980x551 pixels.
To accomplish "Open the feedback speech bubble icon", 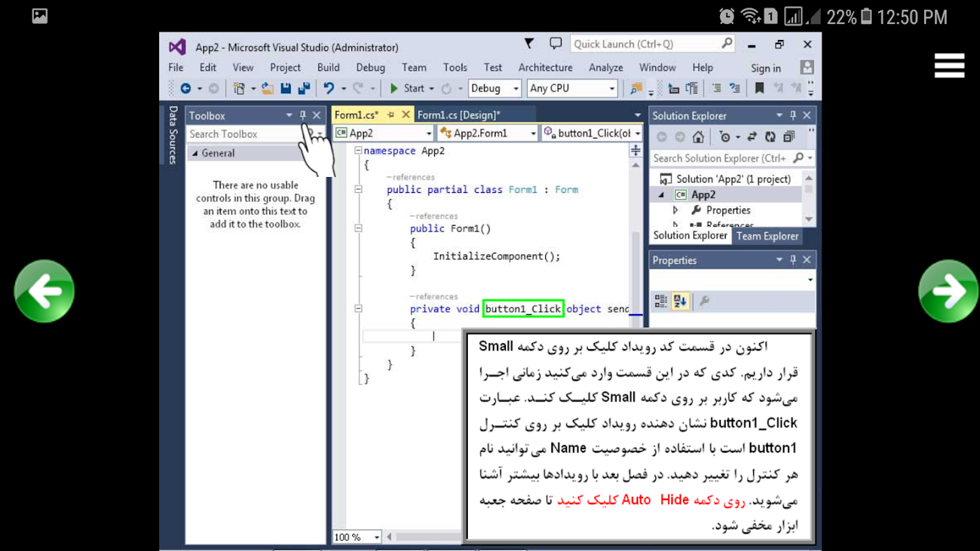I will [x=555, y=44].
